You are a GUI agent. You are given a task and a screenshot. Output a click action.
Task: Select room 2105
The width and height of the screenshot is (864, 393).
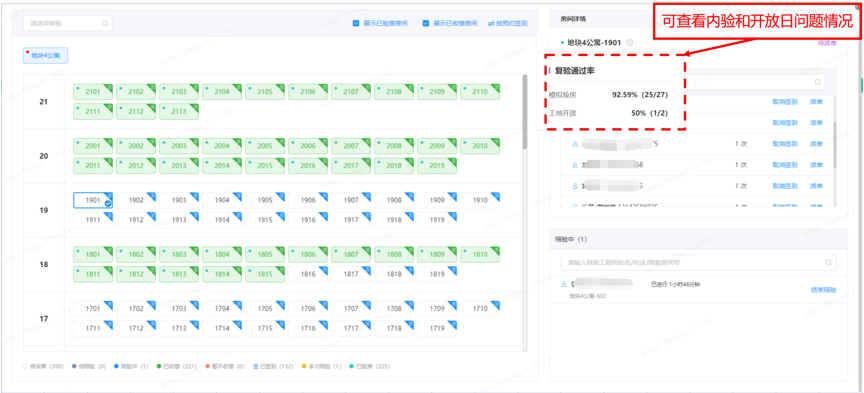265,92
